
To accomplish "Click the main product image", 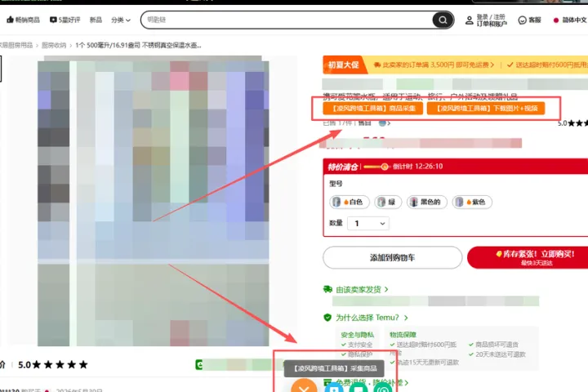I will 153,203.
